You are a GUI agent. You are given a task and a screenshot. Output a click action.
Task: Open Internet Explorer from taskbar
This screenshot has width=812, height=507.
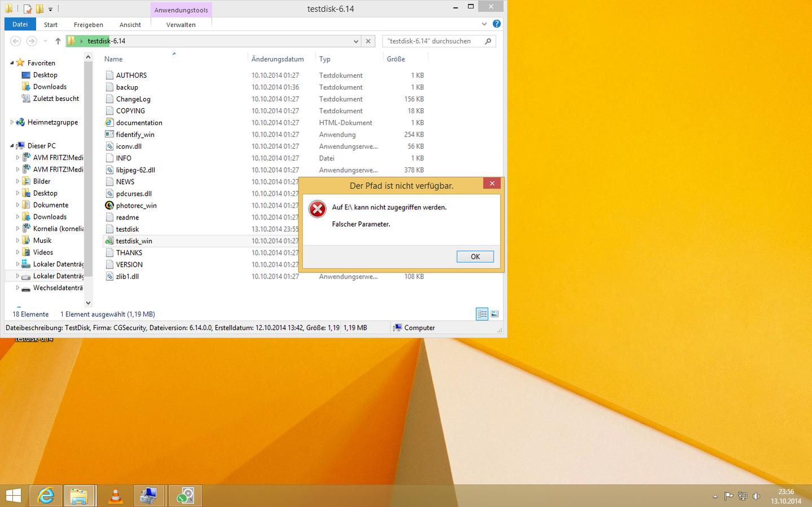pos(46,496)
